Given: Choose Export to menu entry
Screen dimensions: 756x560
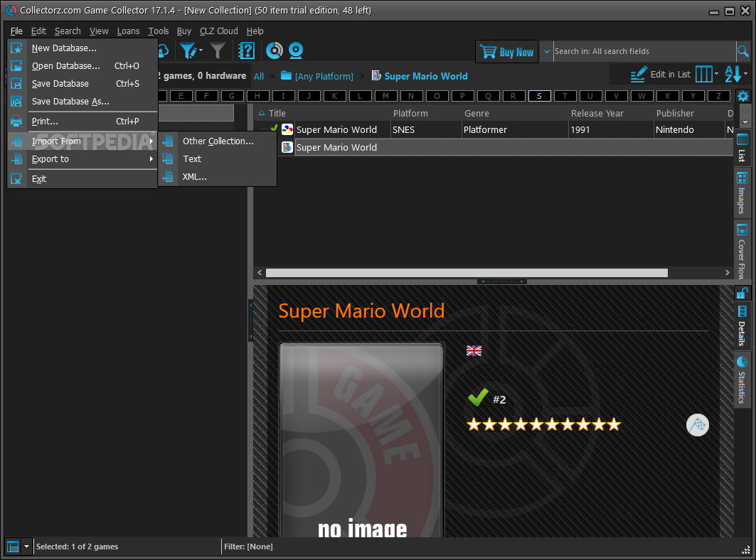Looking at the screenshot, I should [x=83, y=159].
